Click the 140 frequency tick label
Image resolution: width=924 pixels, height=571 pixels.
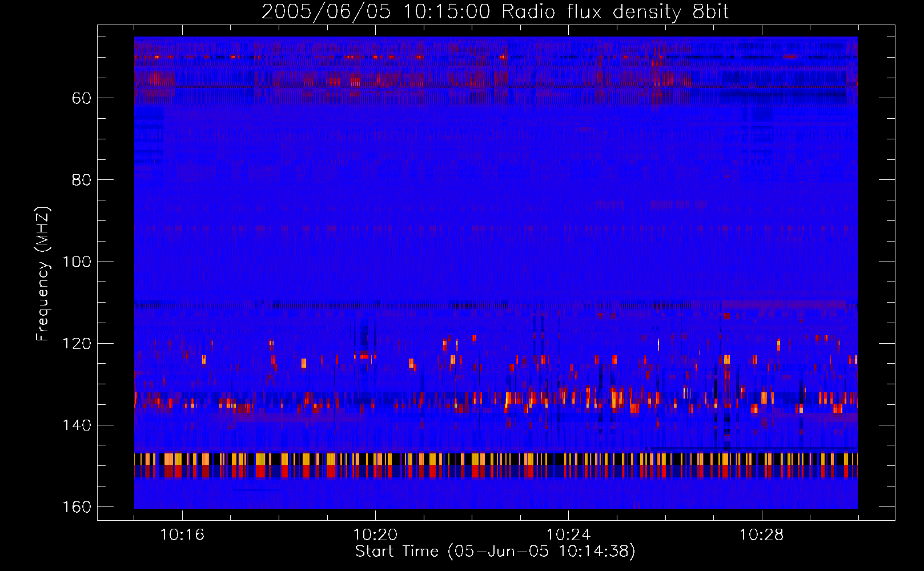coord(77,425)
